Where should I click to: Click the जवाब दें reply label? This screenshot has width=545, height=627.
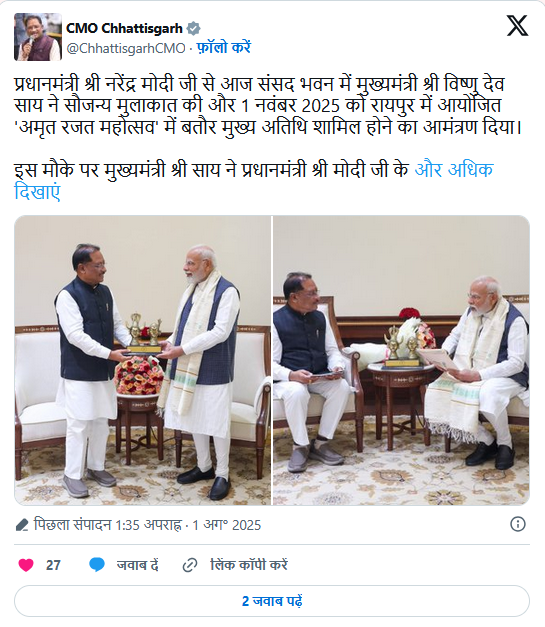tap(138, 565)
